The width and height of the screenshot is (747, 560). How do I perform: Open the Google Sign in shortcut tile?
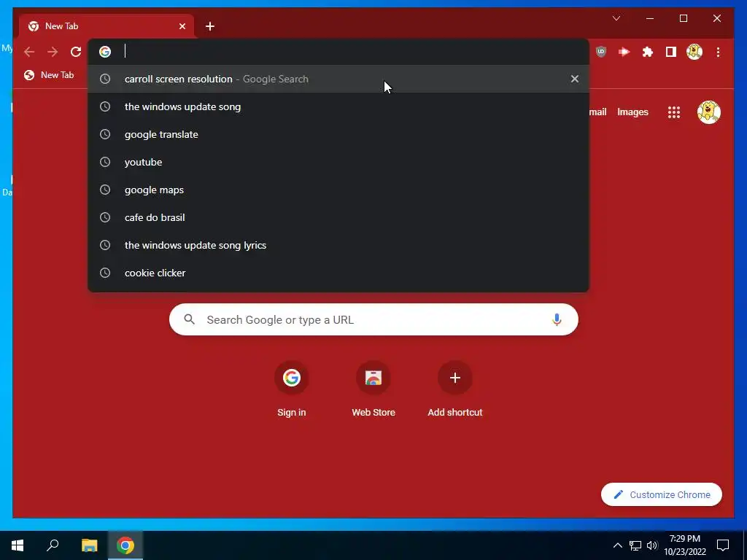(x=292, y=391)
